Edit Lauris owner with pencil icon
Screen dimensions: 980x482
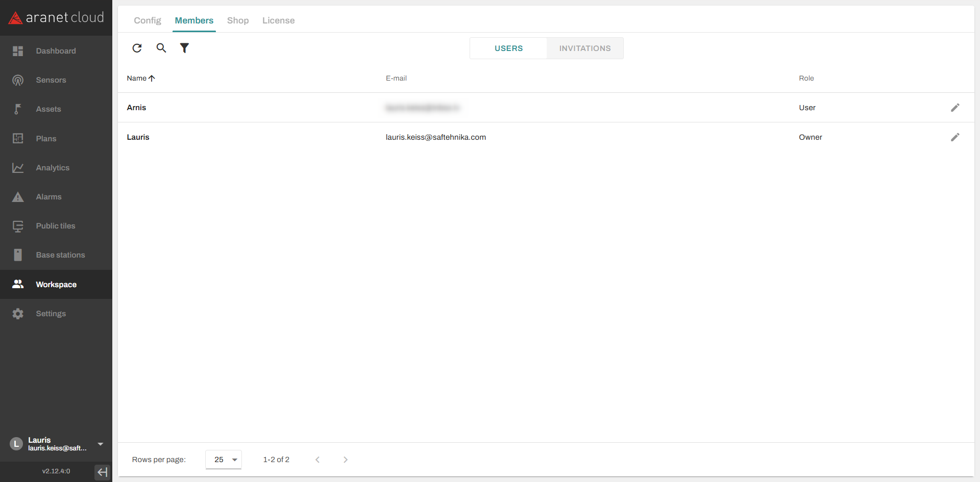tap(954, 137)
